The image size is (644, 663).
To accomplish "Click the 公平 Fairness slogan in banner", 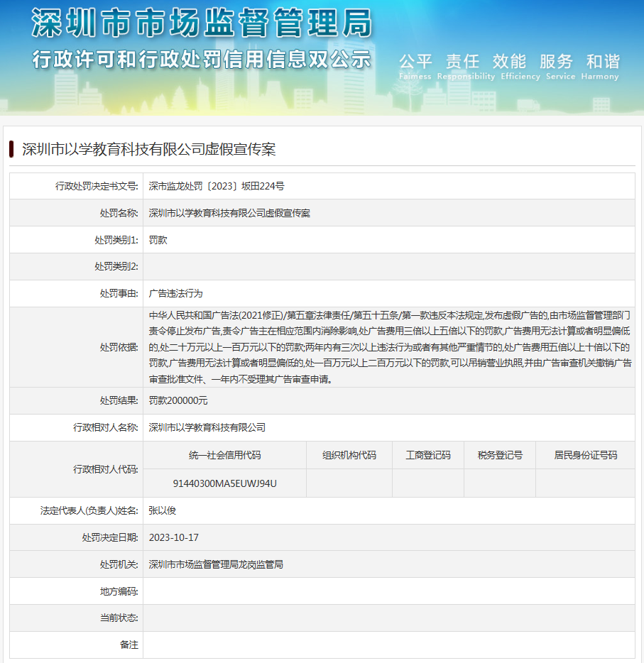I will coord(415,66).
